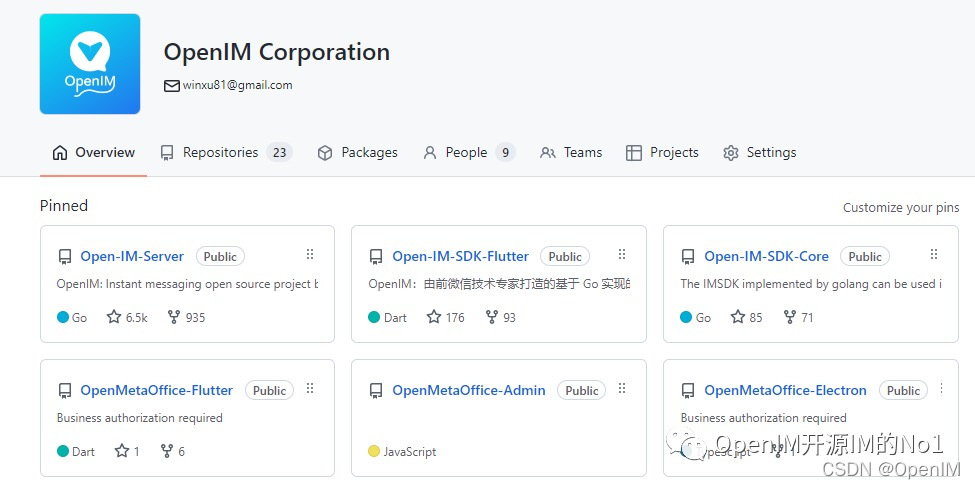The image size is (975, 489).
Task: Click the 1 star on OpenMetaOffice-Flutter
Action: 127,451
